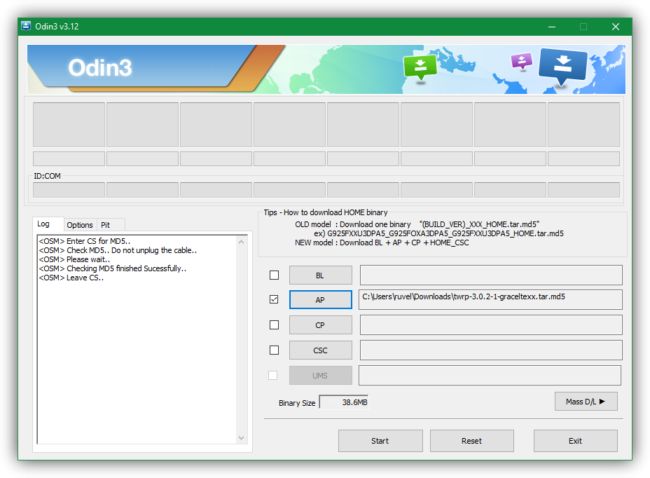
Task: Click the disabled UMS checkbox
Action: [x=273, y=375]
